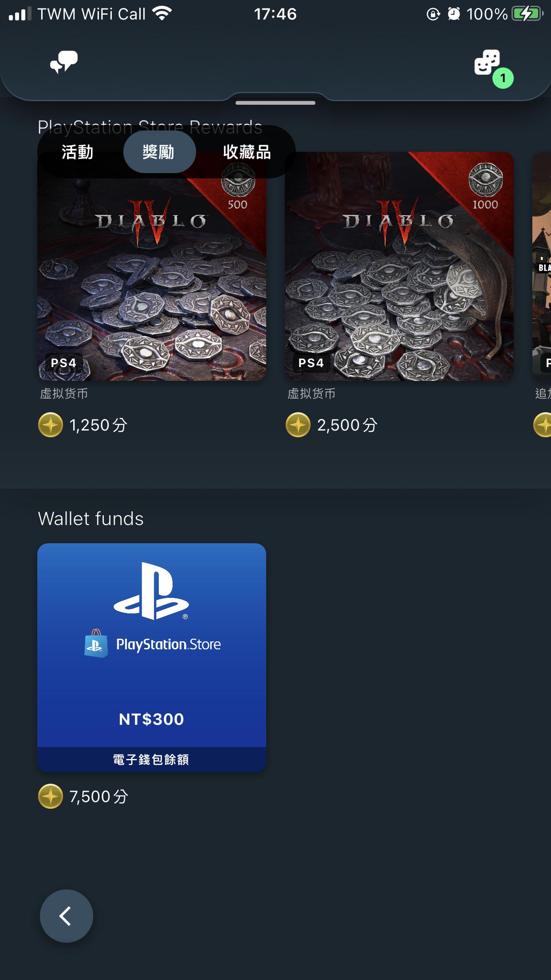Tap the gold coin beside 1,250分
This screenshot has width=551, height=980.
click(51, 425)
